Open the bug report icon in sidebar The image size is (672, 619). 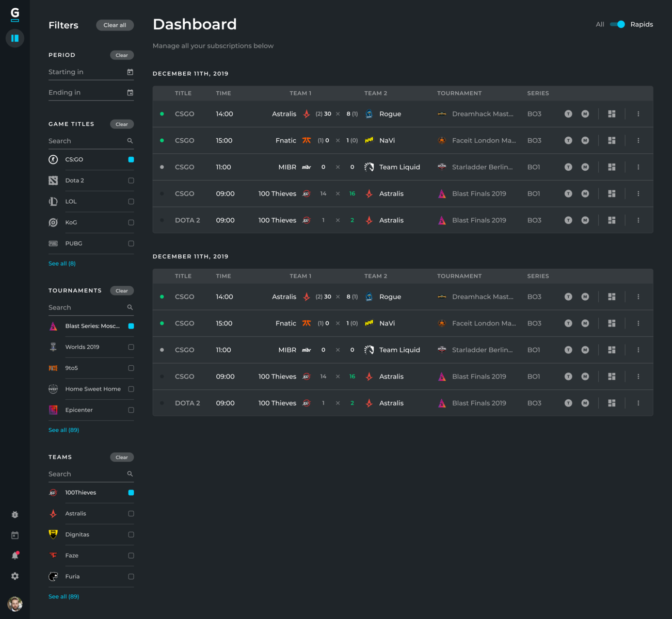15,514
